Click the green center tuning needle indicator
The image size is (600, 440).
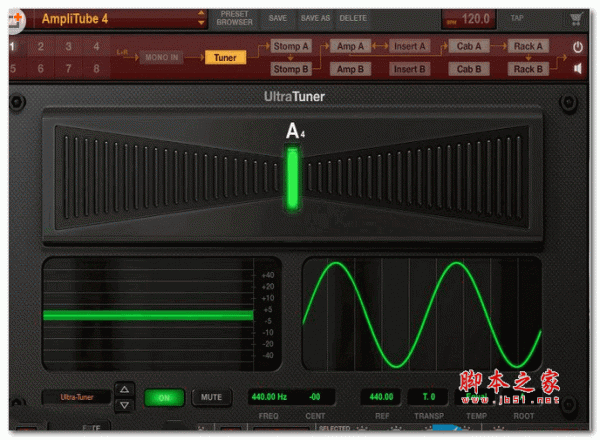pyautogui.click(x=293, y=179)
